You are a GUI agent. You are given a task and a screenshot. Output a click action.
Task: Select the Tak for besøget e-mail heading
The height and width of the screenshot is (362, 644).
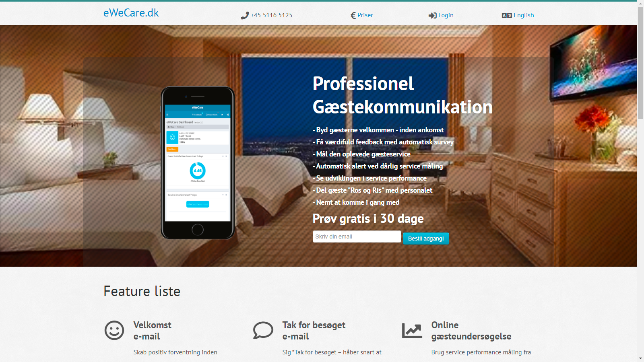pos(314,331)
